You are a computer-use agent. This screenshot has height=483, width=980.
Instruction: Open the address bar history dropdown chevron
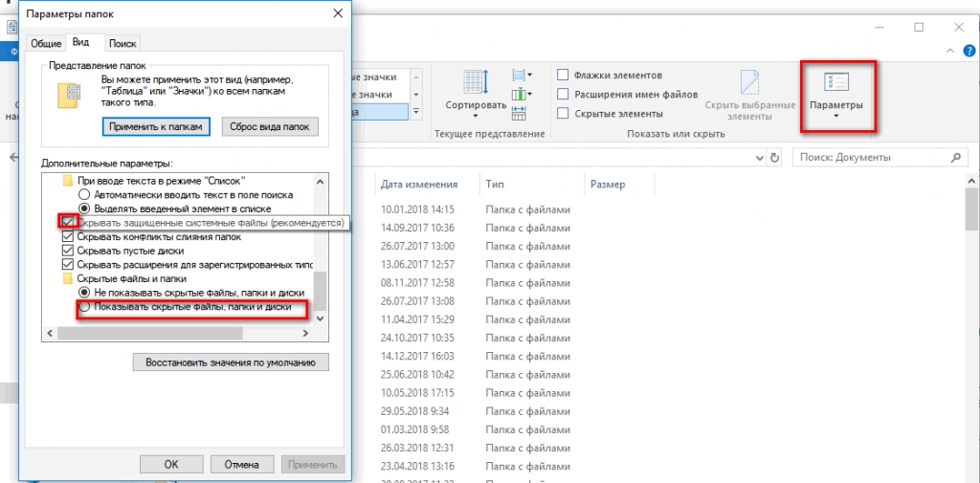(x=760, y=158)
